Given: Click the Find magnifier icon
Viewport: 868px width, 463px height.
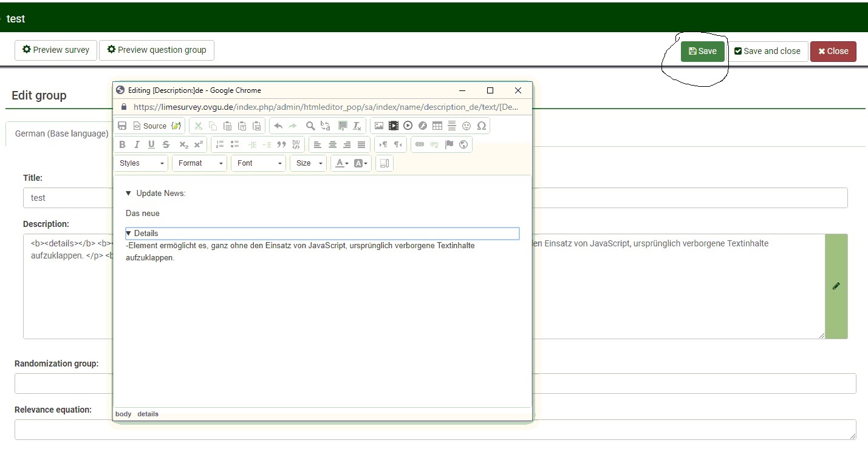Looking at the screenshot, I should 310,126.
